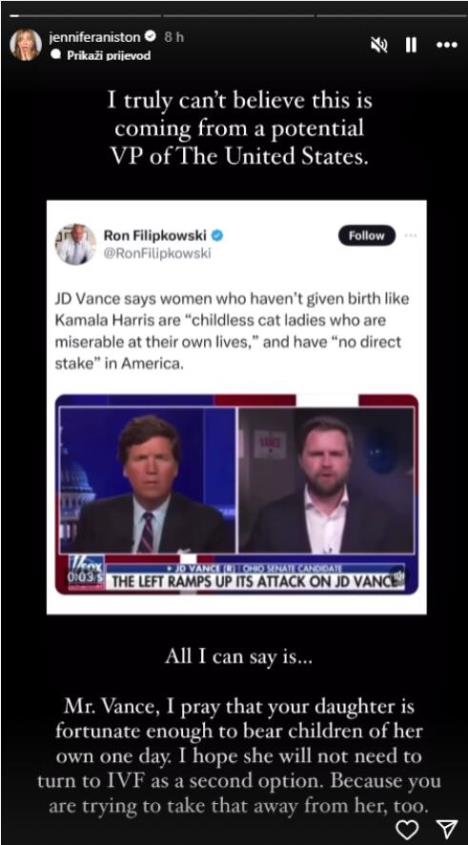
Task: Open jenniferaniston profile picture
Action: [25, 45]
